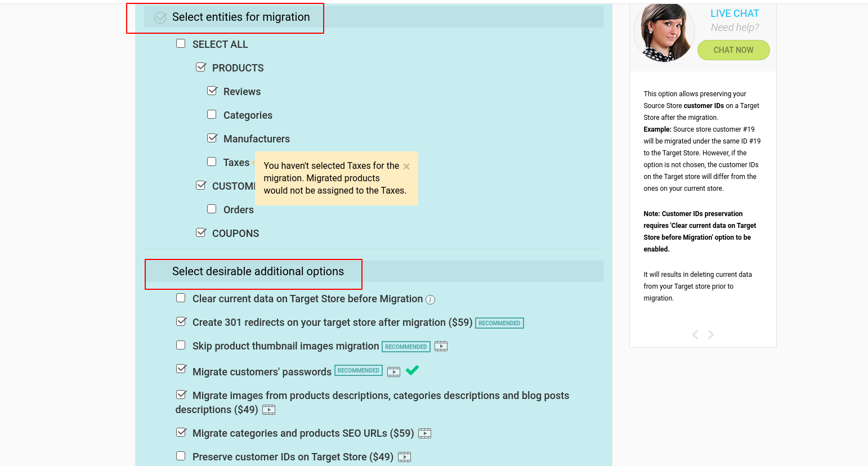
Task: Uncheck the Reviews checkbox
Action: click(212, 91)
